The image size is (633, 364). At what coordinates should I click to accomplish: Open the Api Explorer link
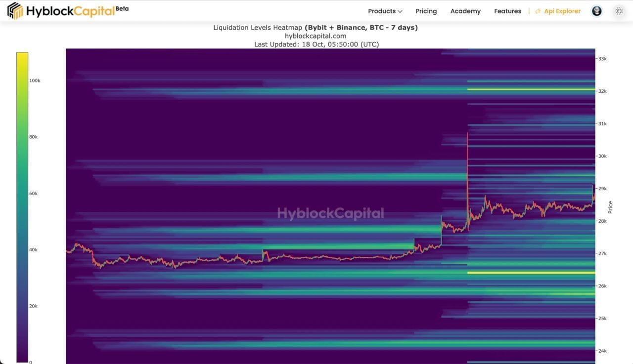pyautogui.click(x=558, y=11)
